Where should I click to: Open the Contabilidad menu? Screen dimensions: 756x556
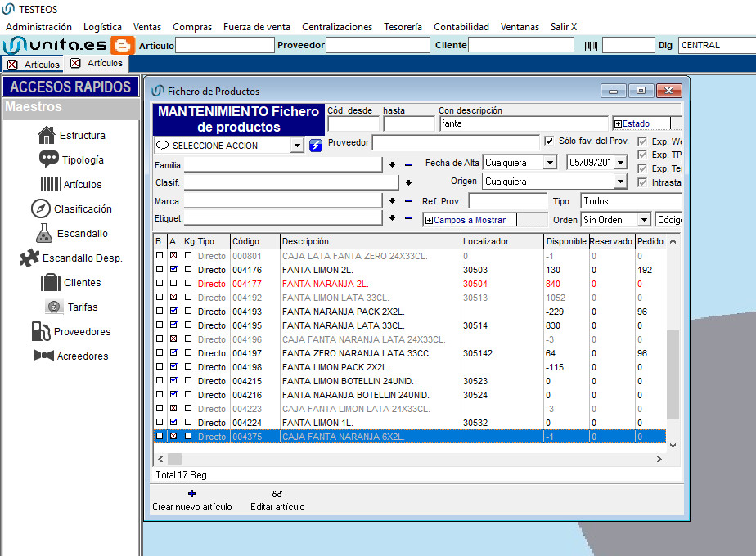[x=461, y=27]
